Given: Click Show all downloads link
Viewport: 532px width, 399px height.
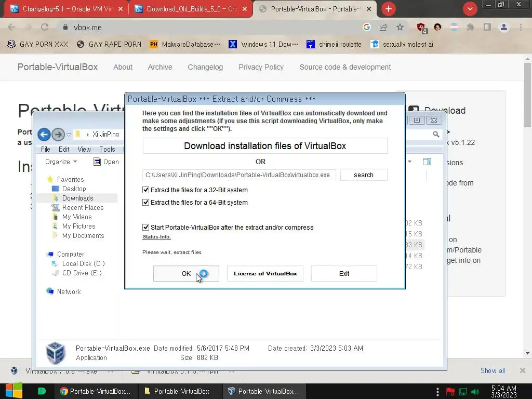Looking at the screenshot, I should 493,370.
